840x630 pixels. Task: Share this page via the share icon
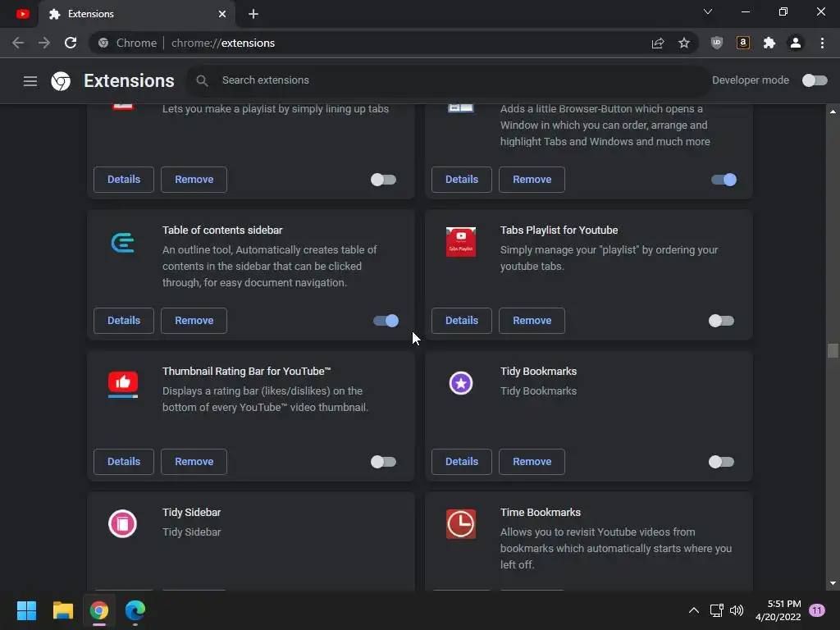[x=658, y=43]
